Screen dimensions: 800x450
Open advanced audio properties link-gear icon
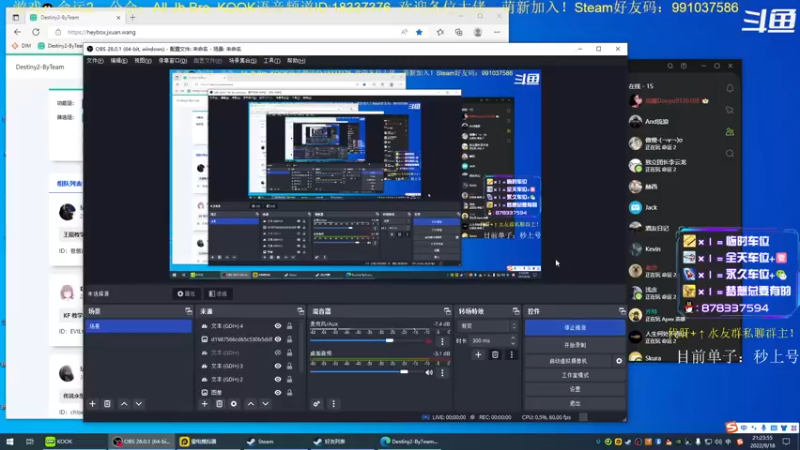click(316, 404)
